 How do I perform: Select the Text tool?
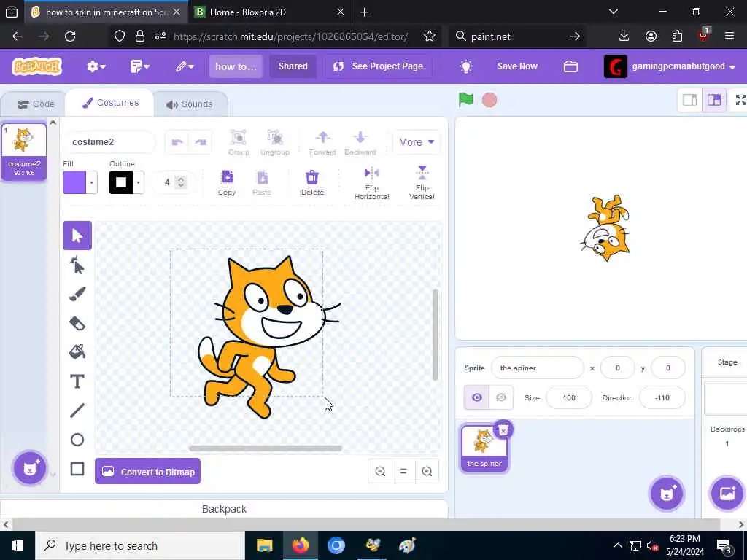77,381
